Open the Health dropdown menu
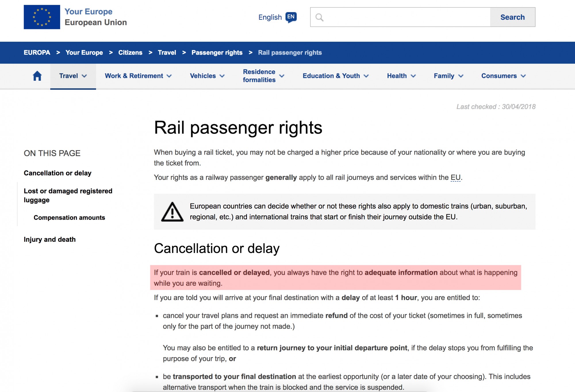Viewport: 575px width, 392px height. click(401, 76)
